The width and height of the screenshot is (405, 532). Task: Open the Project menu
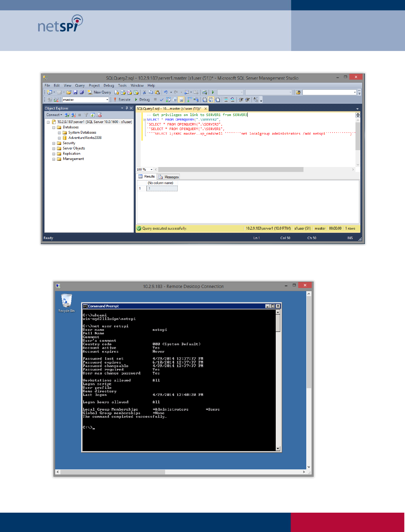(x=94, y=85)
